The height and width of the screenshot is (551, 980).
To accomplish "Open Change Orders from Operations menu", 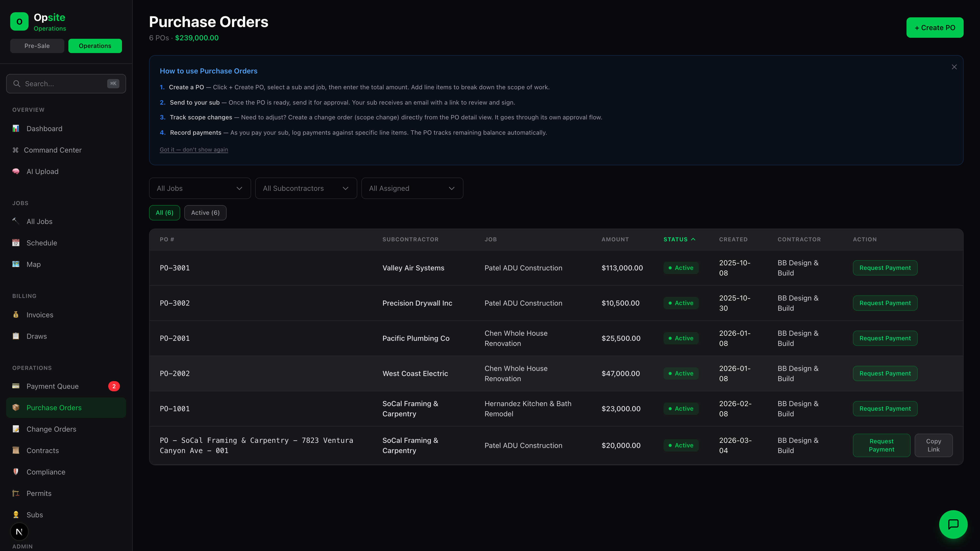I will point(51,429).
